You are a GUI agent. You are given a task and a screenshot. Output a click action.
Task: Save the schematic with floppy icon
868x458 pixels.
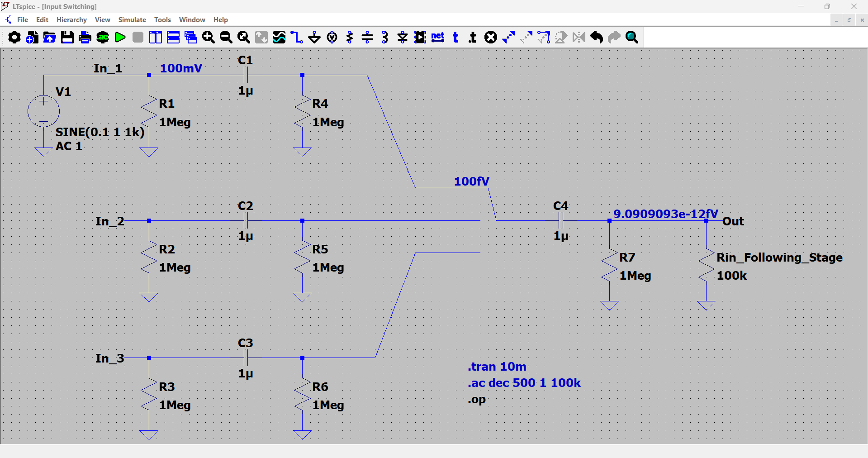[x=67, y=37]
